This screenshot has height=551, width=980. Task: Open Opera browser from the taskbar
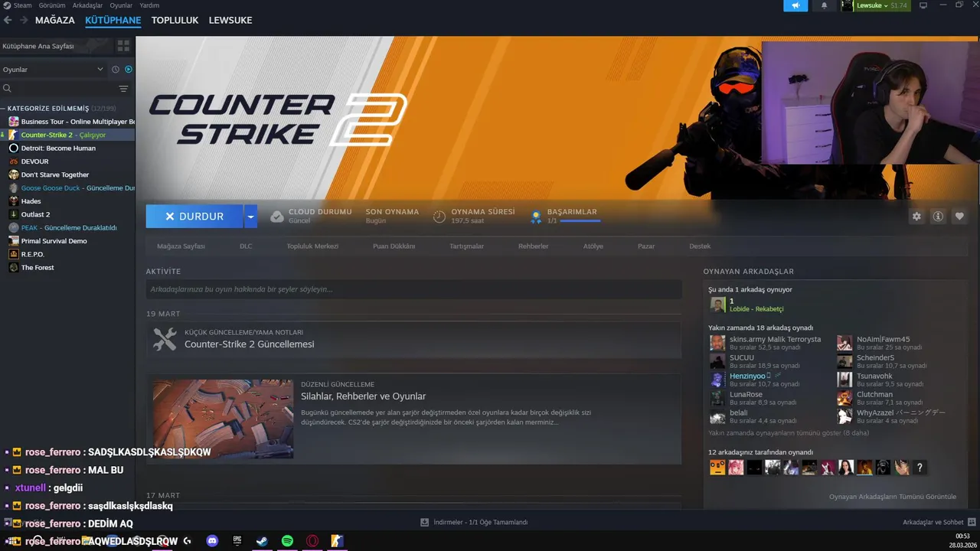tap(312, 541)
